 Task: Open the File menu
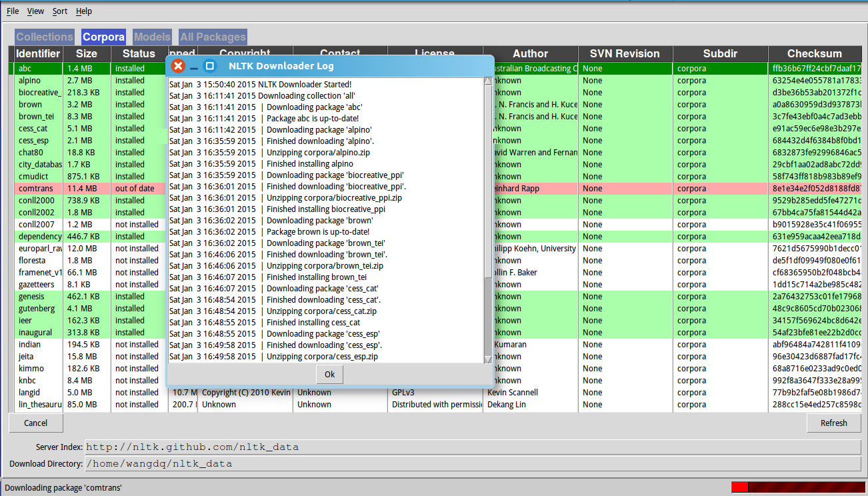click(13, 11)
